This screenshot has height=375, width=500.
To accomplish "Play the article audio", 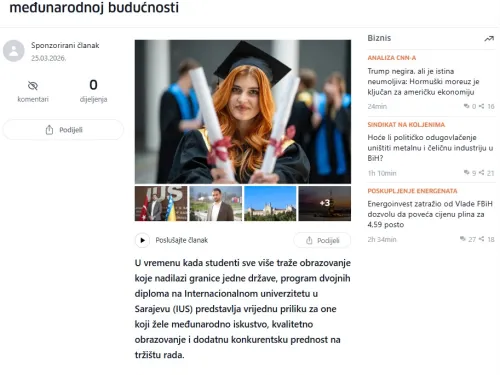I will click(x=142, y=240).
